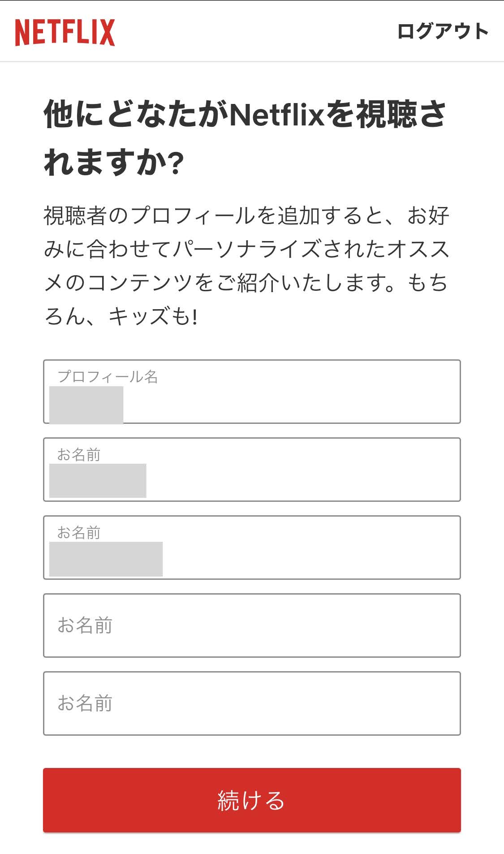Click お名前 placeholder in third name field
The image size is (504, 854).
85,625
